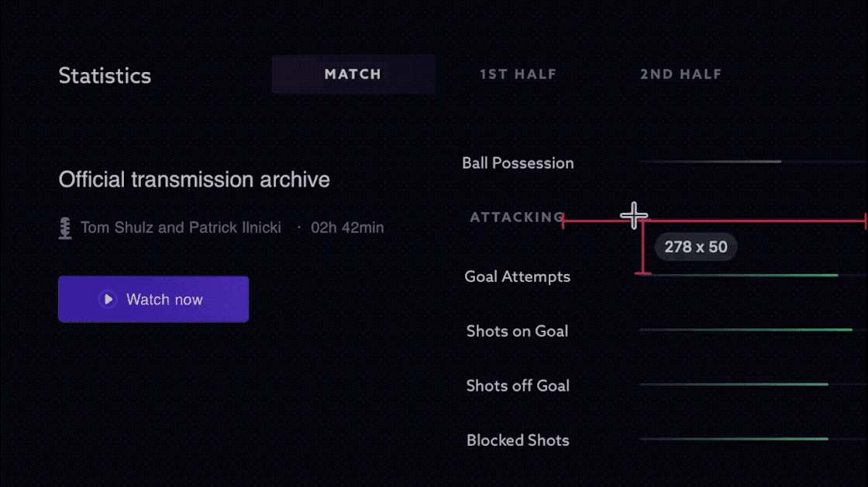The image size is (868, 487).
Task: Click commentators Tom Shulz and Patrick Ilnicki
Action: coord(181,228)
